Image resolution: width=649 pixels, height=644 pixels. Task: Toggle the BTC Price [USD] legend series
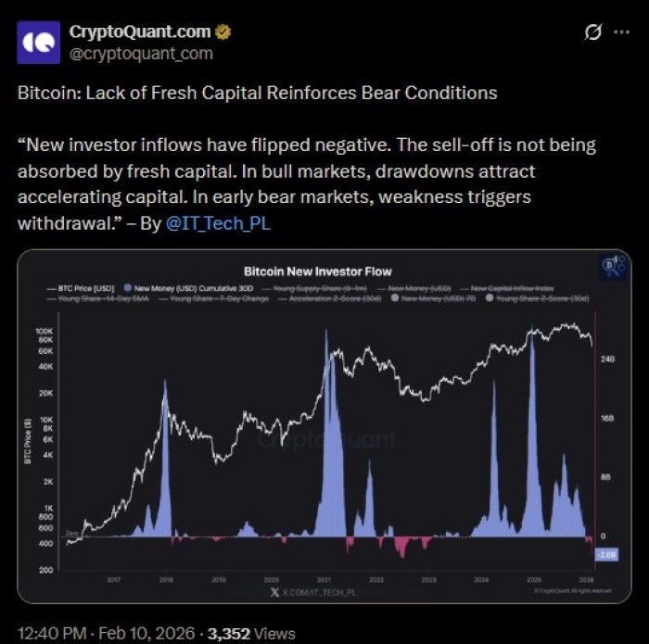[x=81, y=289]
